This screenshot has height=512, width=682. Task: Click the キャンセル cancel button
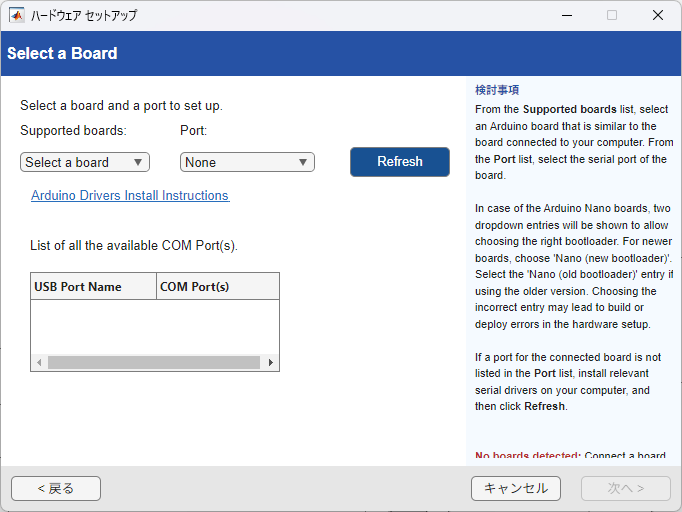tap(516, 489)
